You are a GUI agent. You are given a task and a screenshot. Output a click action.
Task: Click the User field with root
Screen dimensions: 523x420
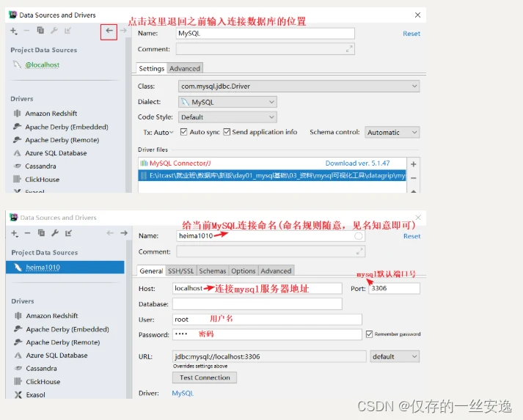[267, 320]
